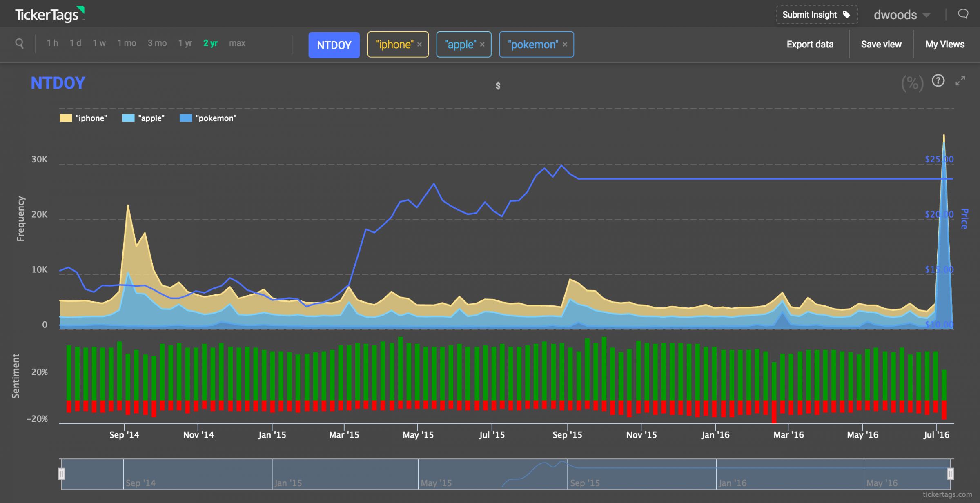Click May '16 region in navigator
The image size is (980, 503).
pos(907,474)
